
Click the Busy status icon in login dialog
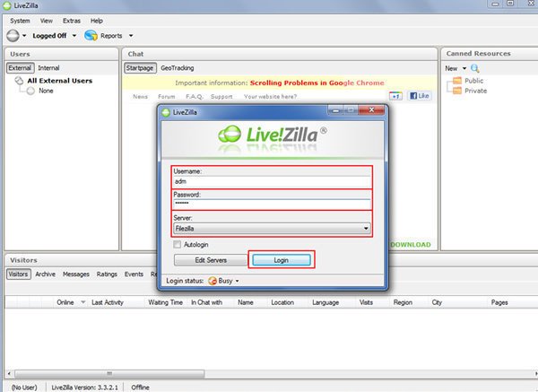click(213, 281)
